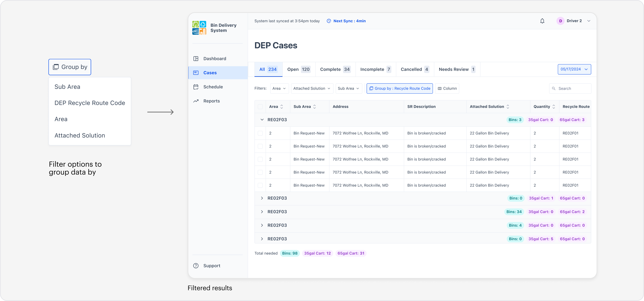Click the Driver 2 avatar icon

[x=560, y=21]
